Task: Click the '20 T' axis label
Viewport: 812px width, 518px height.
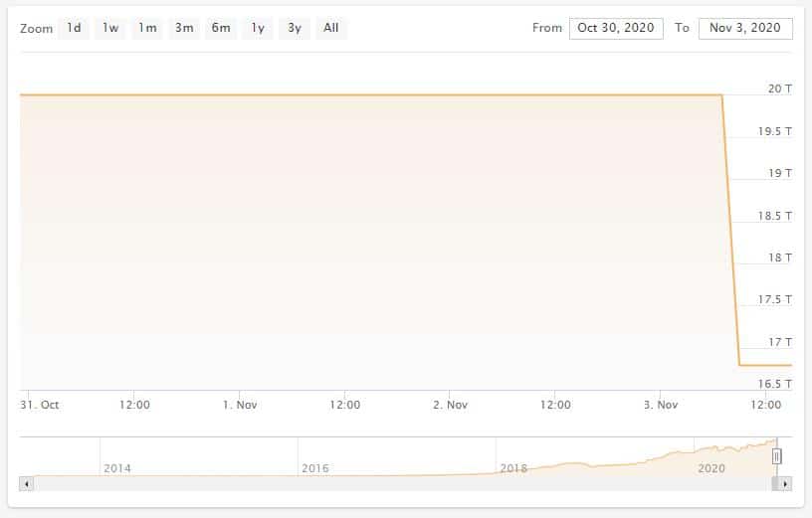Action: point(779,88)
